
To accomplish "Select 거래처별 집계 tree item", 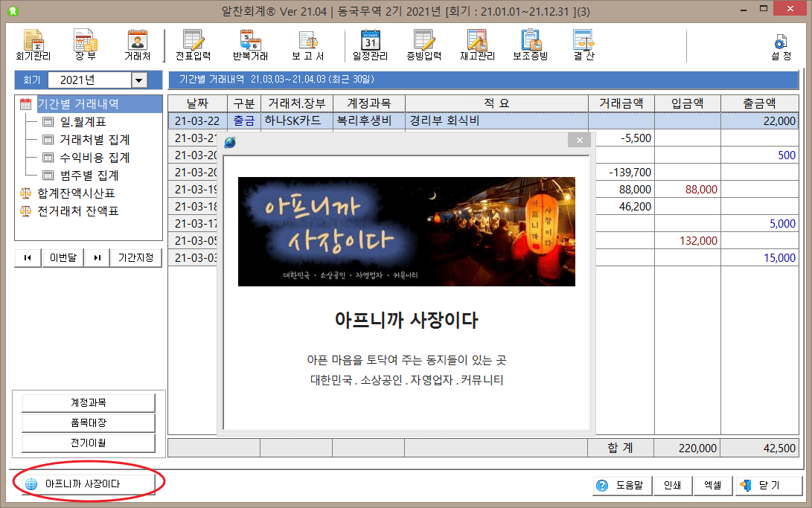I will click(95, 140).
